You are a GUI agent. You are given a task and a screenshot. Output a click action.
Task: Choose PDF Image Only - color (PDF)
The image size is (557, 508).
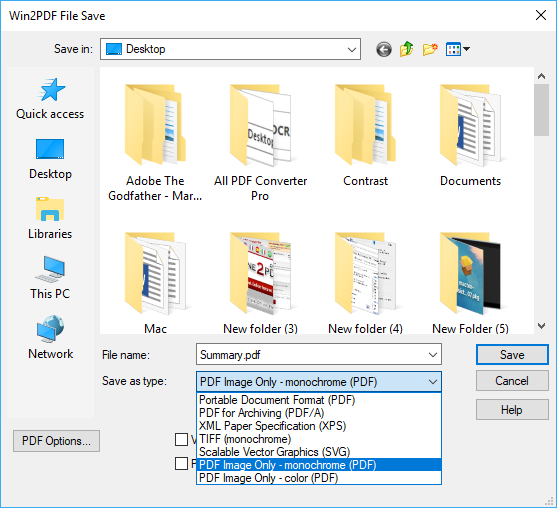(x=319, y=478)
